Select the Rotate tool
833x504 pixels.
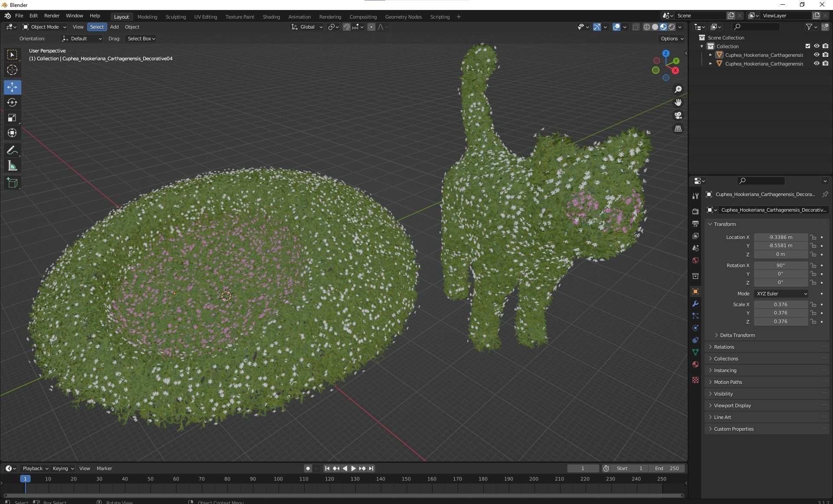point(12,103)
